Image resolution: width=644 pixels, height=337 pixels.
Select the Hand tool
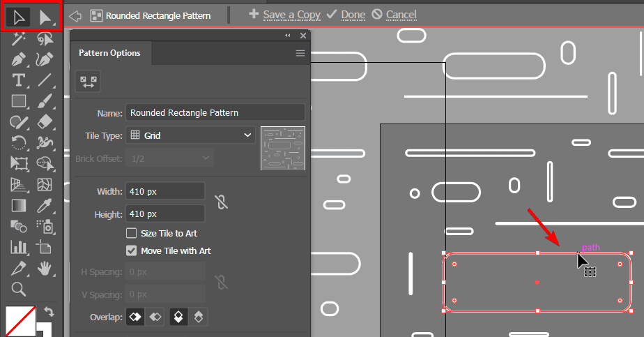point(45,268)
